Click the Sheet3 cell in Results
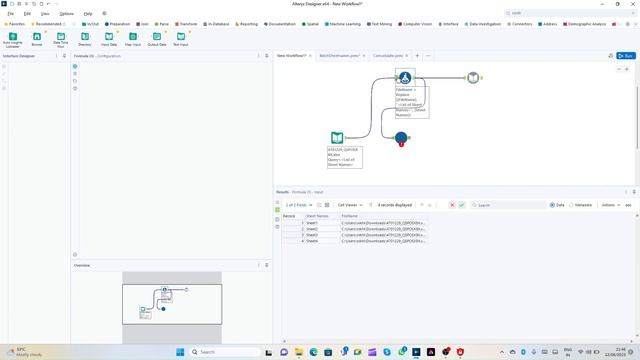 click(322, 235)
